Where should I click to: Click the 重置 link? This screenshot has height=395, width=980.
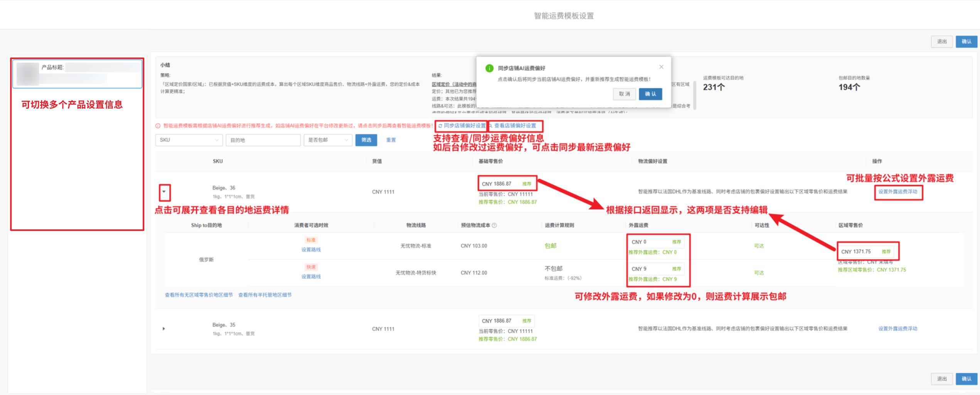[x=391, y=140]
